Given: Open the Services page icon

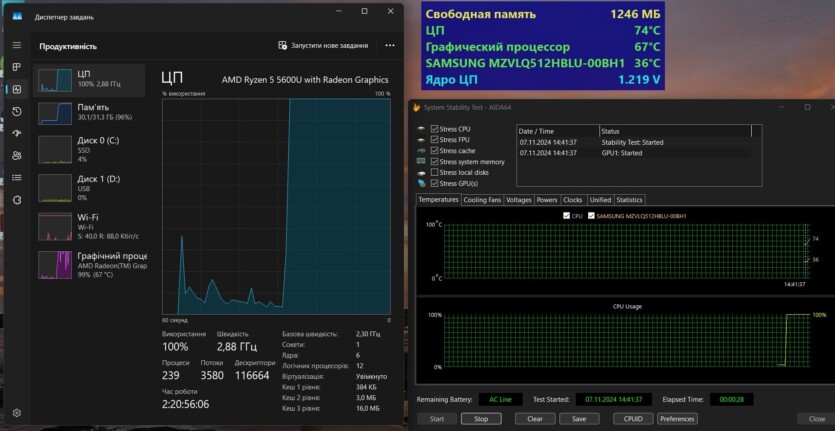Looking at the screenshot, I should pos(16,199).
